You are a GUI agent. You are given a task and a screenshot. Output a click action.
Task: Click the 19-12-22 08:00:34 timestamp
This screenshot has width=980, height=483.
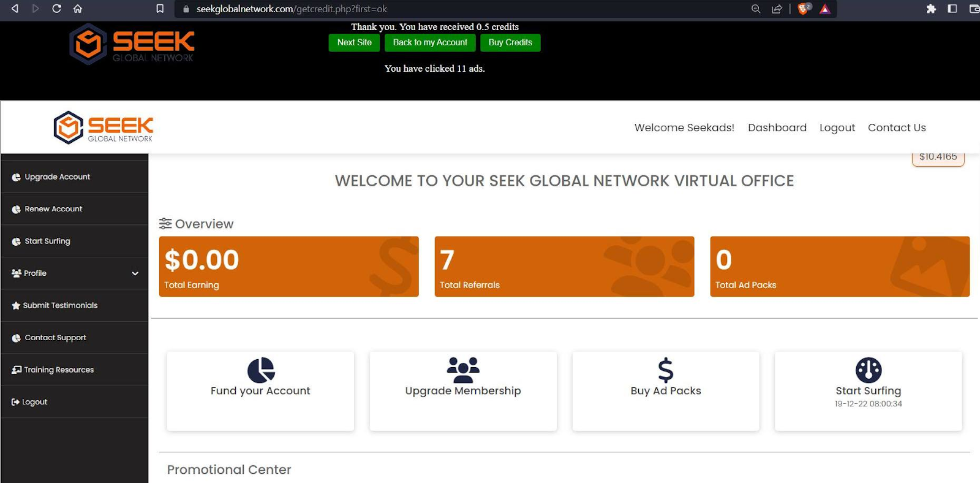869,404
